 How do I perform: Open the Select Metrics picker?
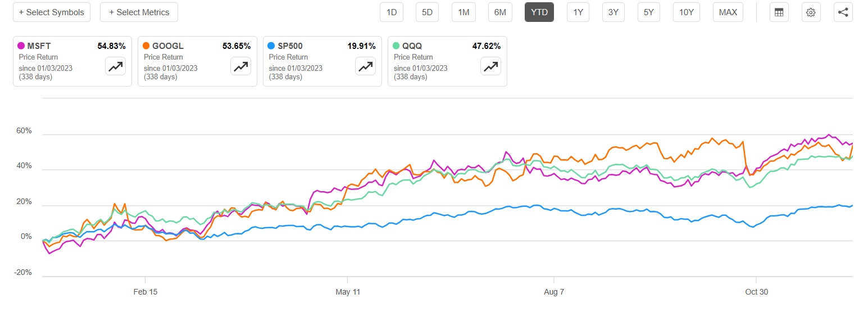coord(139,12)
